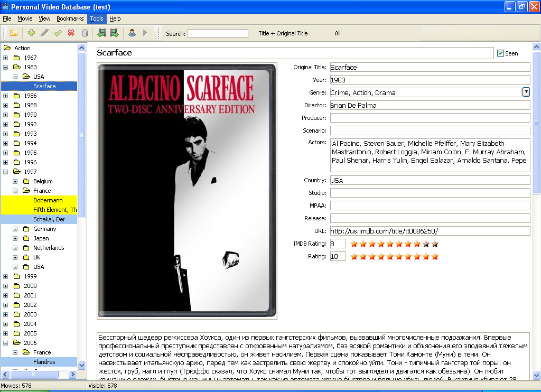Screen dimensions: 541x392
Task: Click the tree panel scroll right arrow
Action: tap(72, 374)
